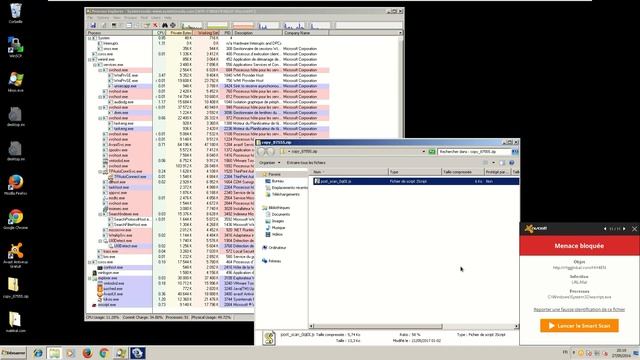Image resolution: width=640 pixels, height=360 pixels.
Task: Click Reporter une fausse identification link
Action: (579, 309)
